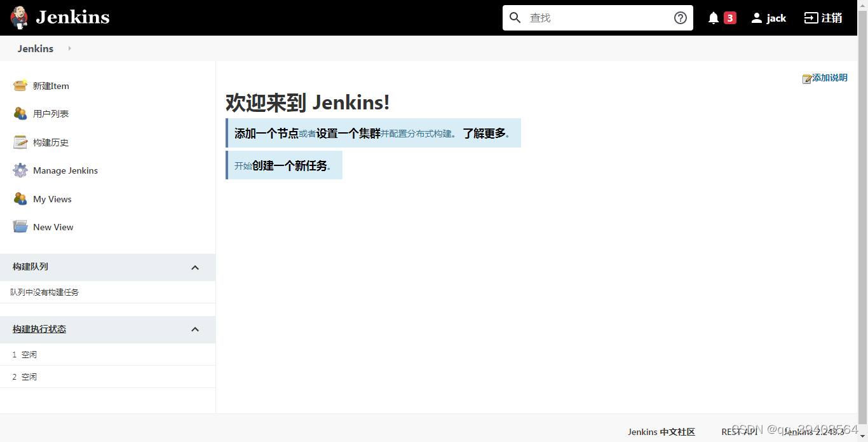Open 用户列表 in the sidebar
The image size is (868, 442).
51,114
